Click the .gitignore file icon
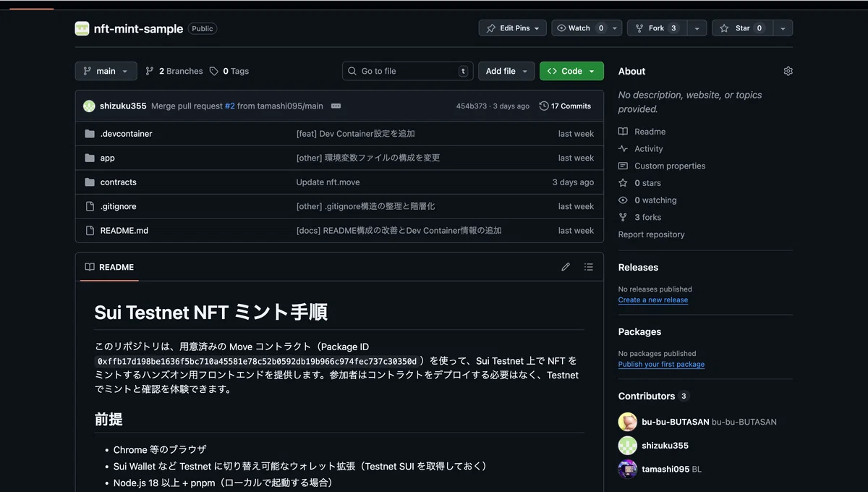 (x=90, y=206)
